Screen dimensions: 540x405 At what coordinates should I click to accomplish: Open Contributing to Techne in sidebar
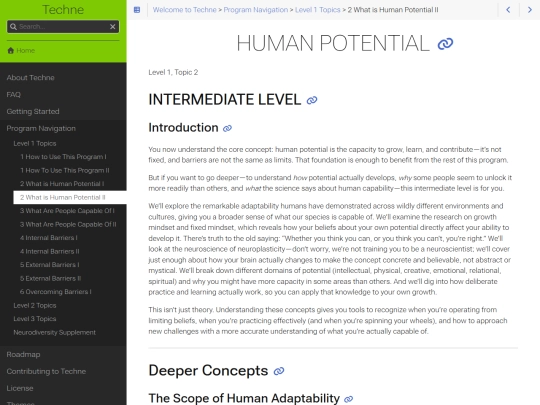(x=46, y=371)
